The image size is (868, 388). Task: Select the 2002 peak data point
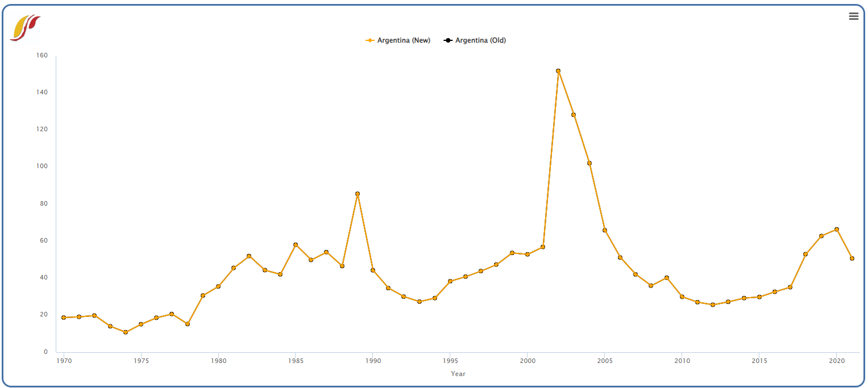click(x=559, y=70)
